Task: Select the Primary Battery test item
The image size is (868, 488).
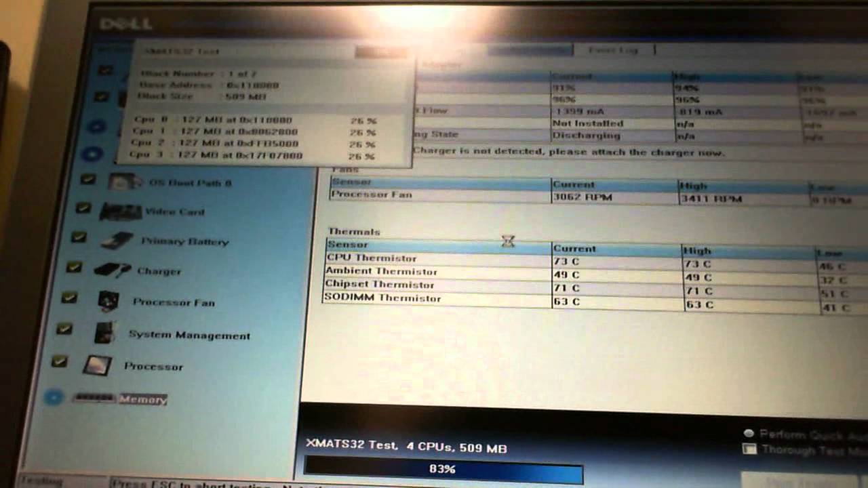Action: pyautogui.click(x=184, y=241)
